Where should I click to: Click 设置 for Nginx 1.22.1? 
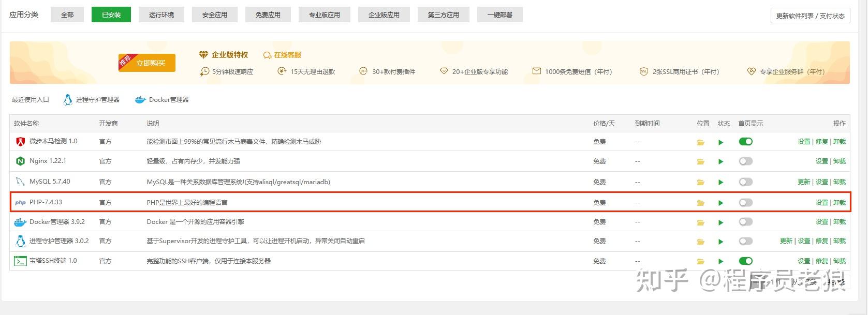[822, 161]
